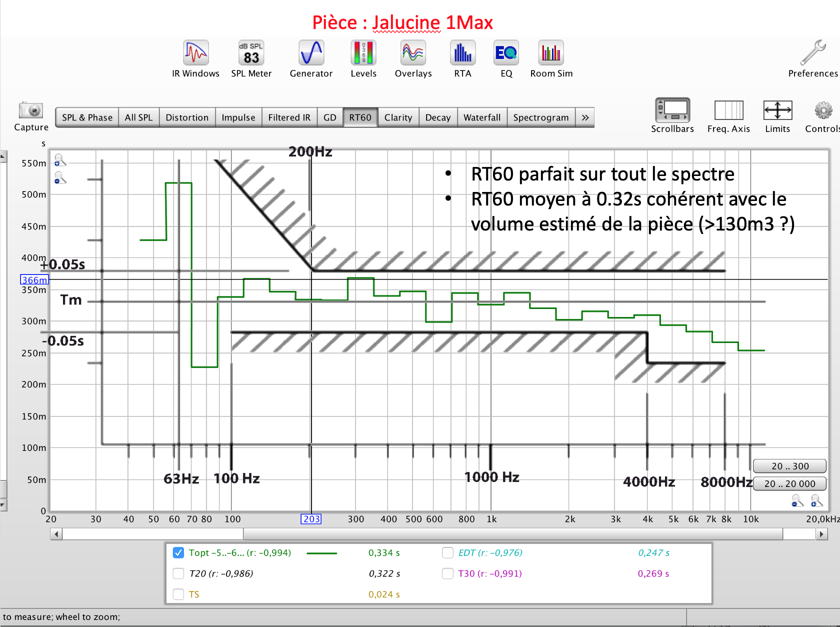Viewport: 840px width, 627px height.
Task: Click the horizontal scrollbar thumb
Action: pos(513,534)
